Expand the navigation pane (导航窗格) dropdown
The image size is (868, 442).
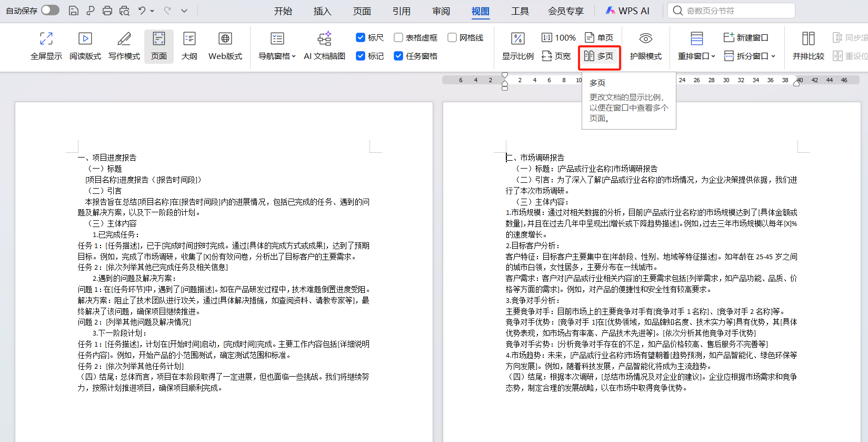(x=293, y=56)
